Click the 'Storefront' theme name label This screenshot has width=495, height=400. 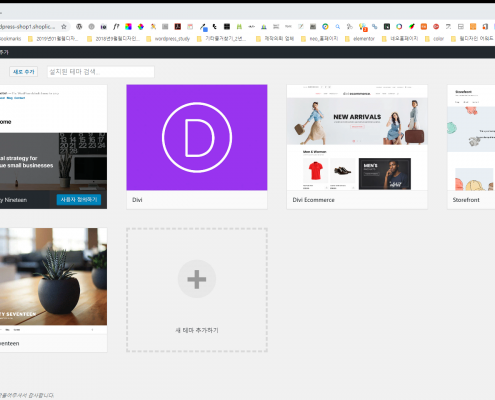pyautogui.click(x=466, y=200)
